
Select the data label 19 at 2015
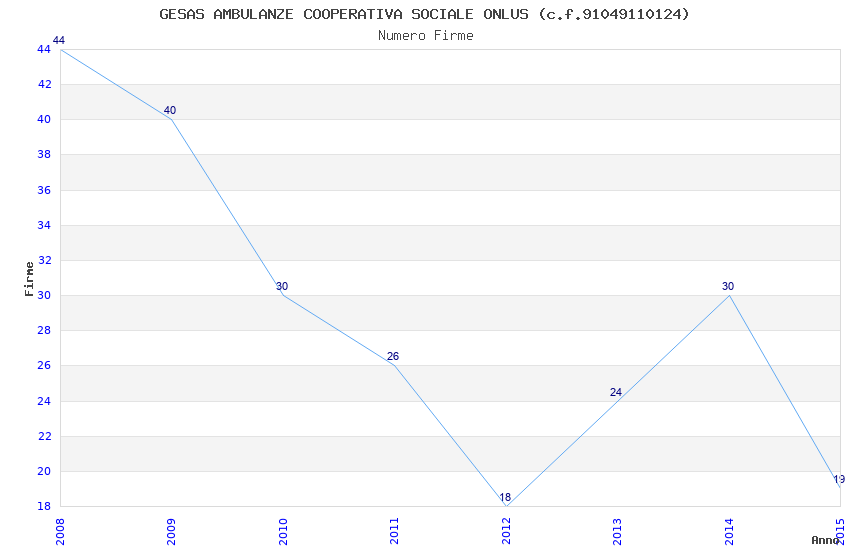click(839, 479)
